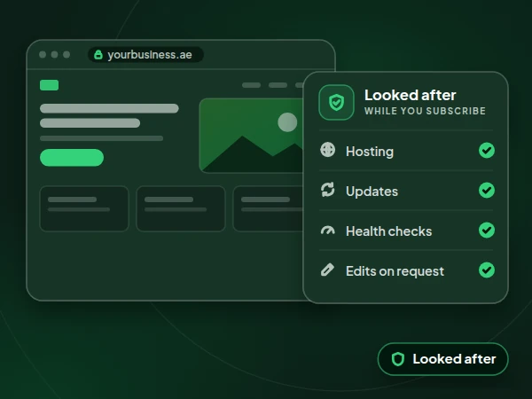Click the shield badge beside the Looked after heading

(x=336, y=102)
